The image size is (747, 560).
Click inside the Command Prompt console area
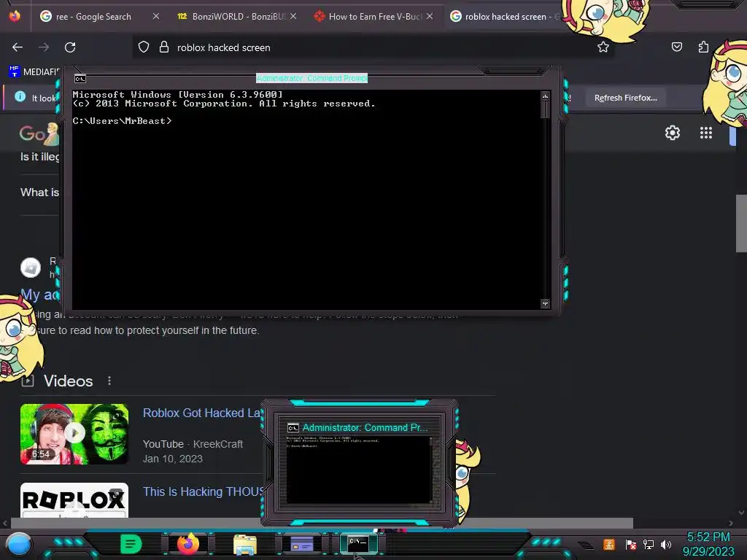coord(306,200)
